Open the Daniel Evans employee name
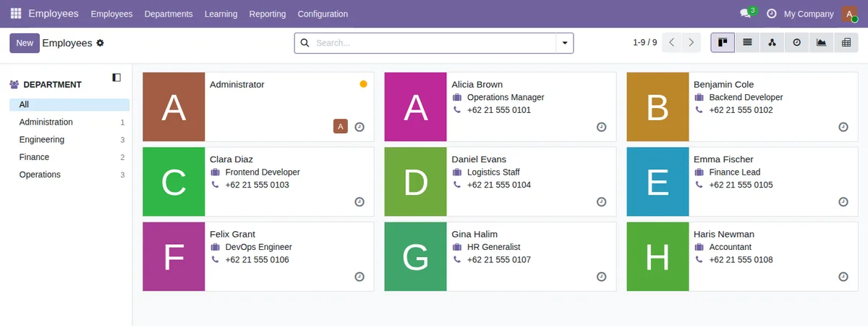The image size is (868, 326). [x=479, y=159]
